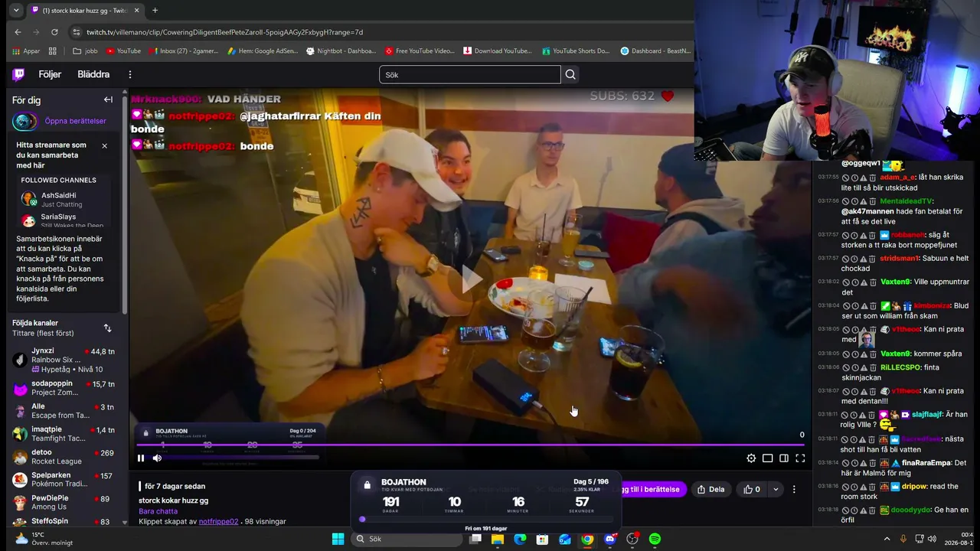
Task: Open the Free YouTube Video bookmark
Action: coord(420,51)
